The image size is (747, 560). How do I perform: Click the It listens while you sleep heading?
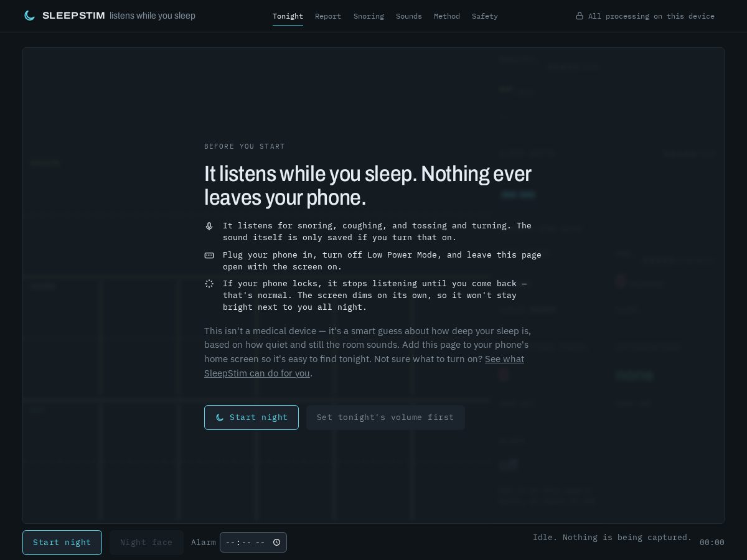(x=368, y=185)
